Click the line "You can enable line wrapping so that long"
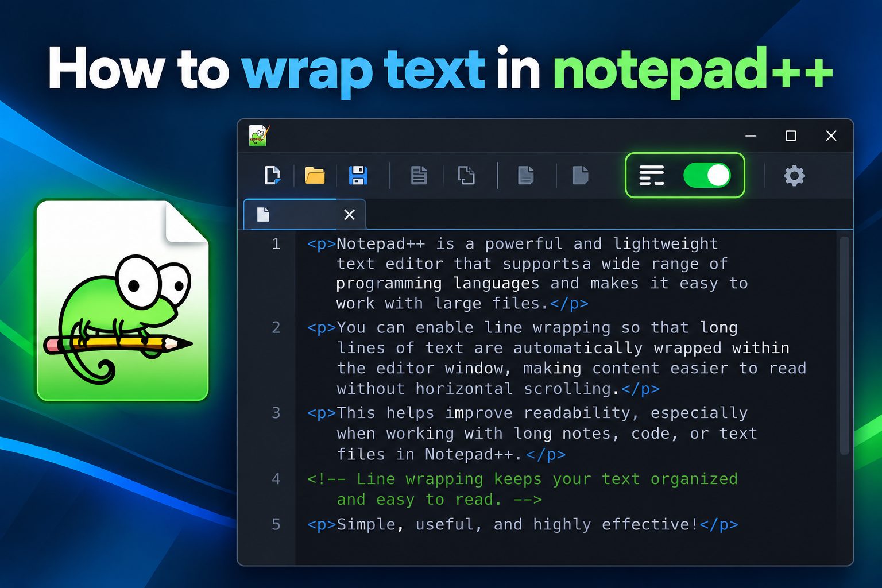This screenshot has height=588, width=882. pyautogui.click(x=537, y=328)
